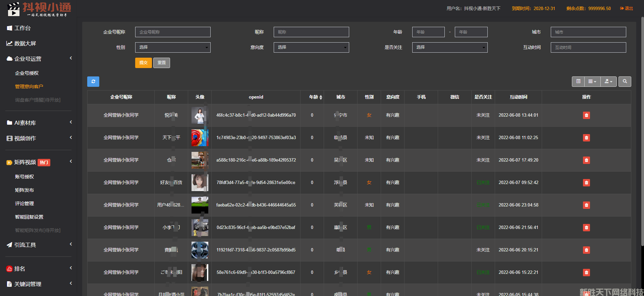The width and height of the screenshot is (644, 296).
Task: Click the 退出 logout icon link
Action: coord(626,8)
